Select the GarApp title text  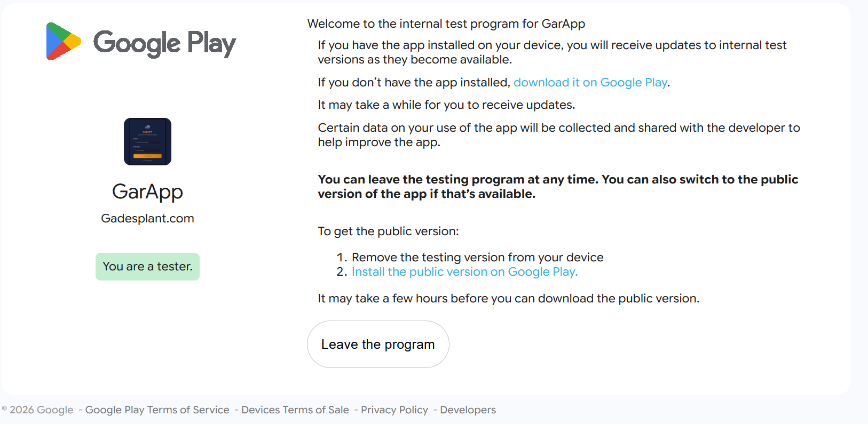(147, 192)
